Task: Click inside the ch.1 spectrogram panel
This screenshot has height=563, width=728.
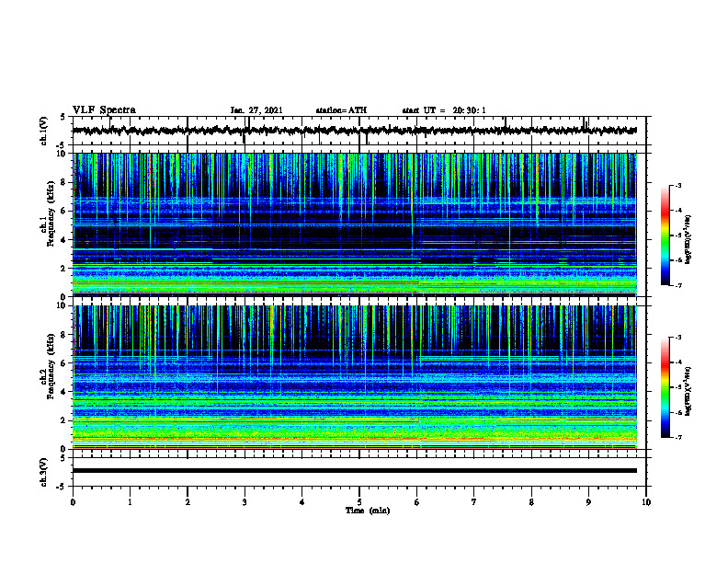Action: pos(354,224)
